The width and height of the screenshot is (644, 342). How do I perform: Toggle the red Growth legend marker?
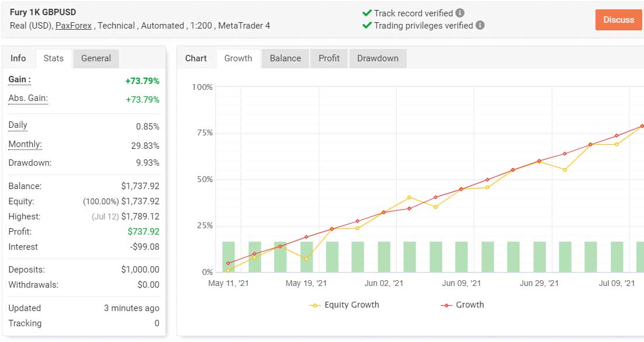pyautogui.click(x=446, y=305)
